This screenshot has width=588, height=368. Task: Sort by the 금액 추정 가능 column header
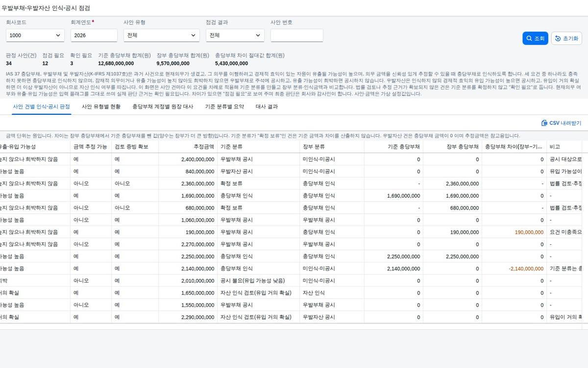pos(91,147)
